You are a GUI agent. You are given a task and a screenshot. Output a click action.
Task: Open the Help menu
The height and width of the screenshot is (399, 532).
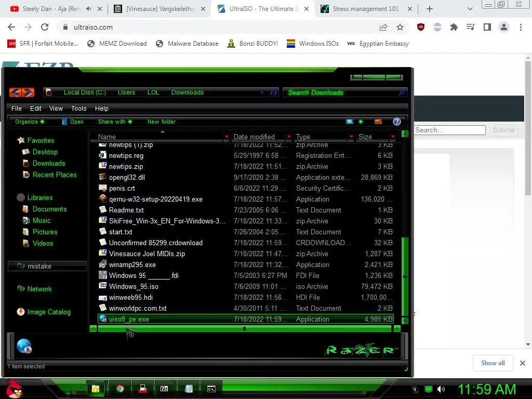point(101,109)
